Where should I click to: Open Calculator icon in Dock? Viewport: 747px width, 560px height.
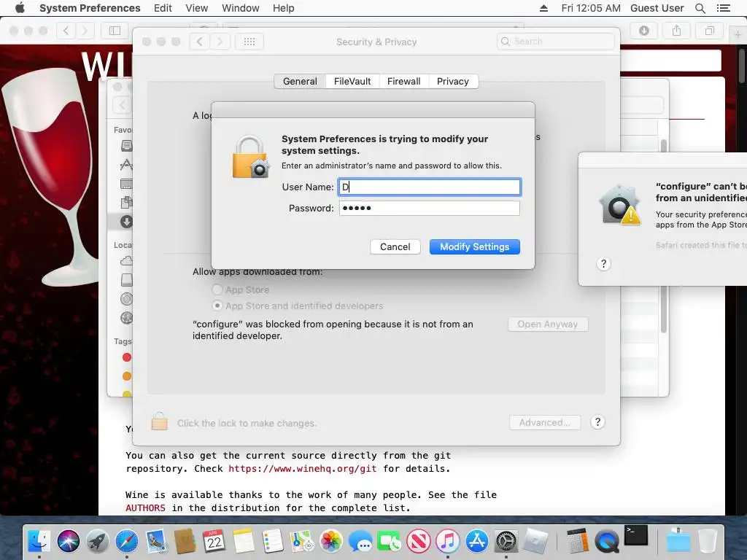578,542
